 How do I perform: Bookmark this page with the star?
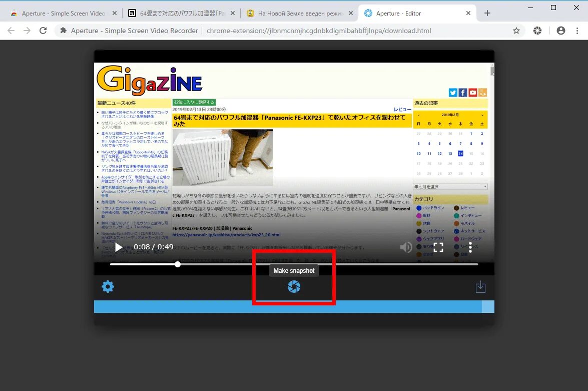516,31
